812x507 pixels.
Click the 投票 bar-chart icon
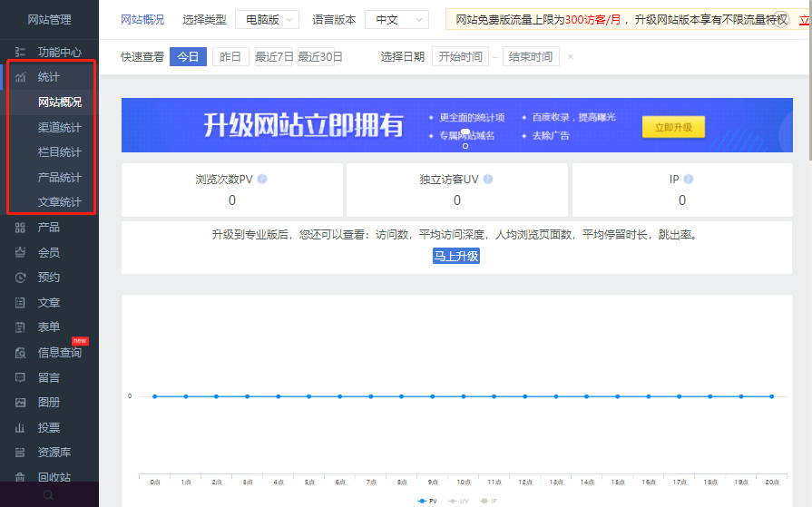pos(20,428)
